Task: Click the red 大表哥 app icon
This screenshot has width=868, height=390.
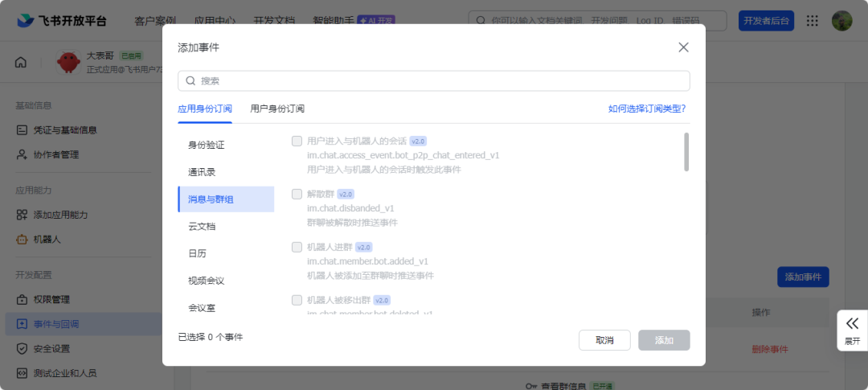Action: pos(68,62)
